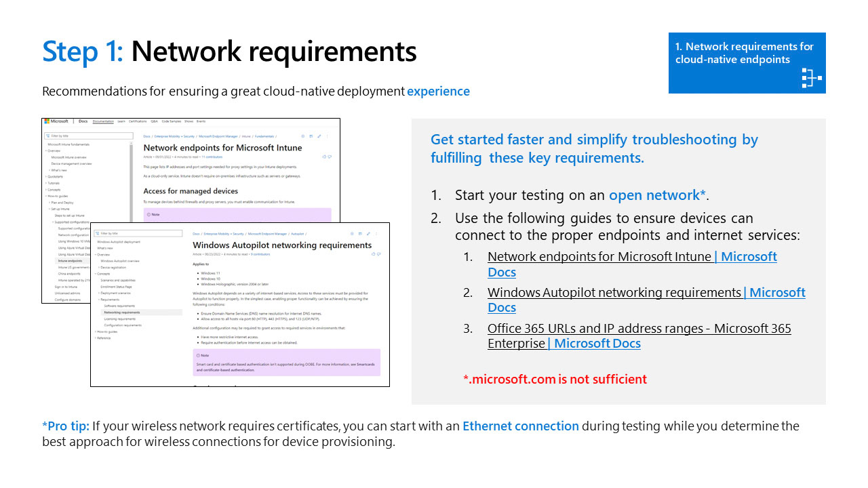Select Configuration requirements in Autopilot sidebar
Viewport: 868px width, 488px height.
tap(123, 325)
